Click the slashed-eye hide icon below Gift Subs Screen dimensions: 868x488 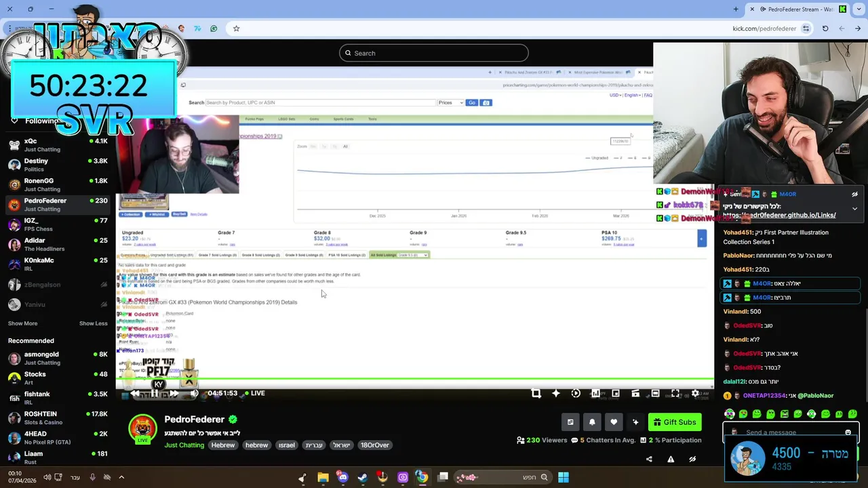point(692,459)
